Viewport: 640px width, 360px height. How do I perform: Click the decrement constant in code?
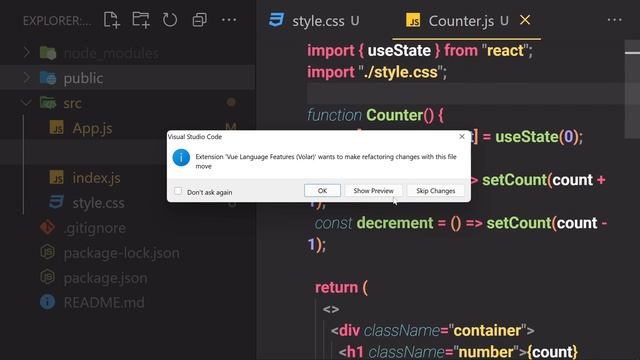[395, 223]
